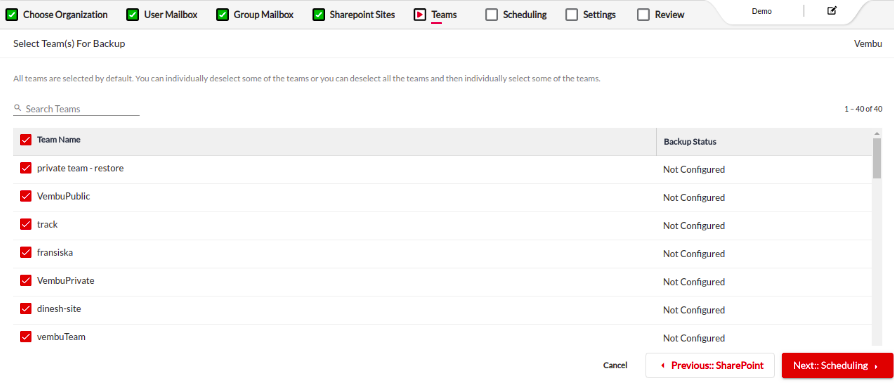Go to the Review step tab
The height and width of the screenshot is (386, 894).
661,15
